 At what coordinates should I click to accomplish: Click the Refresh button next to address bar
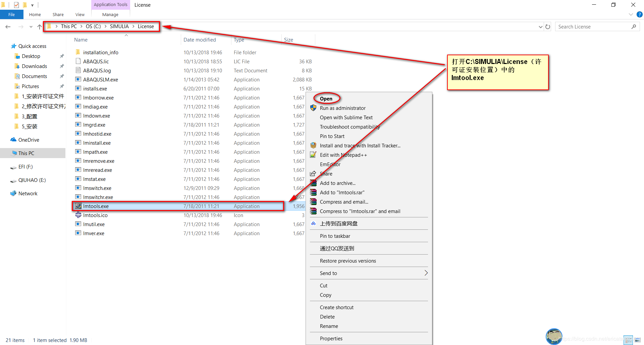click(548, 27)
